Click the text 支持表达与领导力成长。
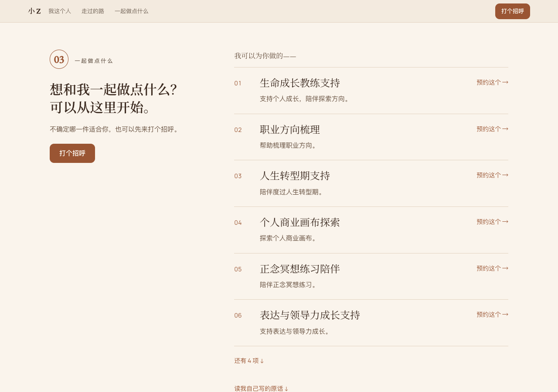Screen dimensions: 558x392 (296, 331)
